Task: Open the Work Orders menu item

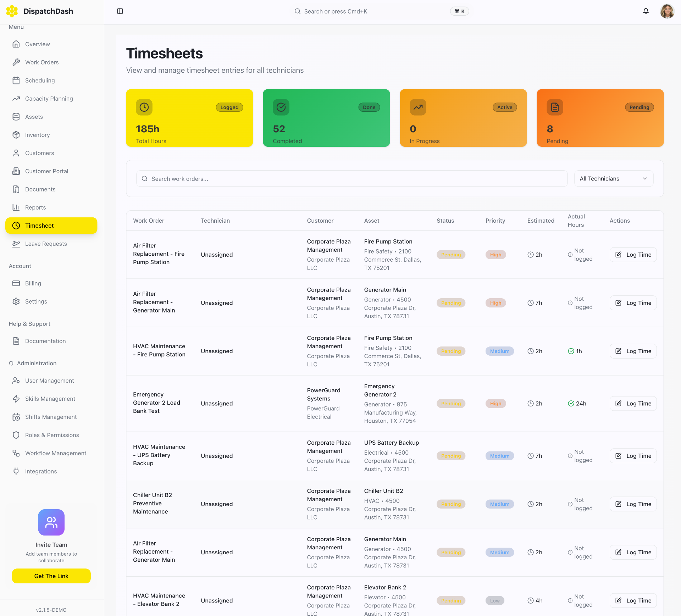Action: (51, 62)
